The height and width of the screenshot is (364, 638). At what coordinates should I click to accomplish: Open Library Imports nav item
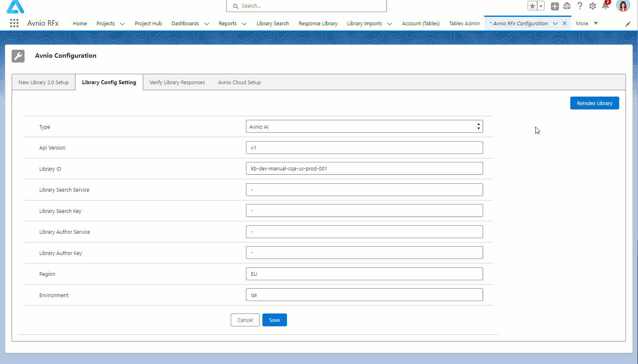(x=364, y=23)
